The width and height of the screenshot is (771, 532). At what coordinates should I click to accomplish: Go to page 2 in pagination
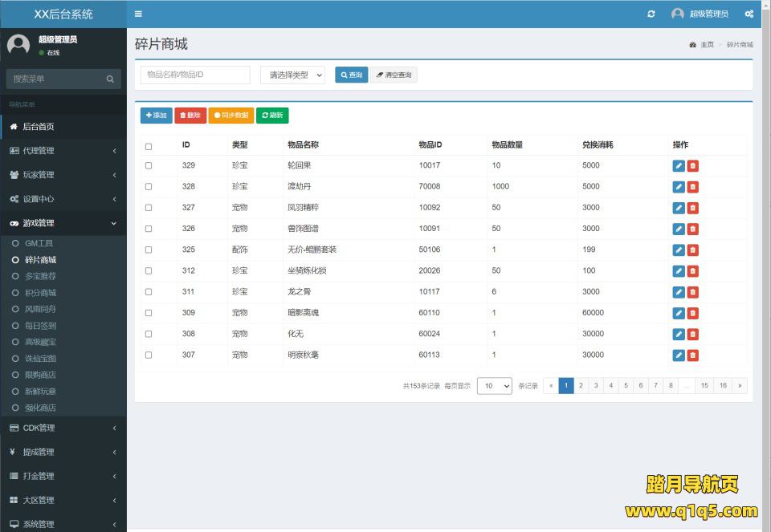click(x=581, y=386)
